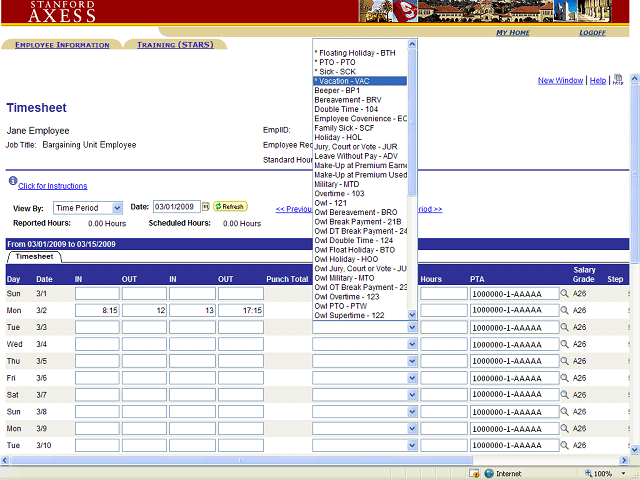This screenshot has height=480, width=640.
Task: Expand time reporting code dropdown for Sun 3/8
Action: click(412, 411)
